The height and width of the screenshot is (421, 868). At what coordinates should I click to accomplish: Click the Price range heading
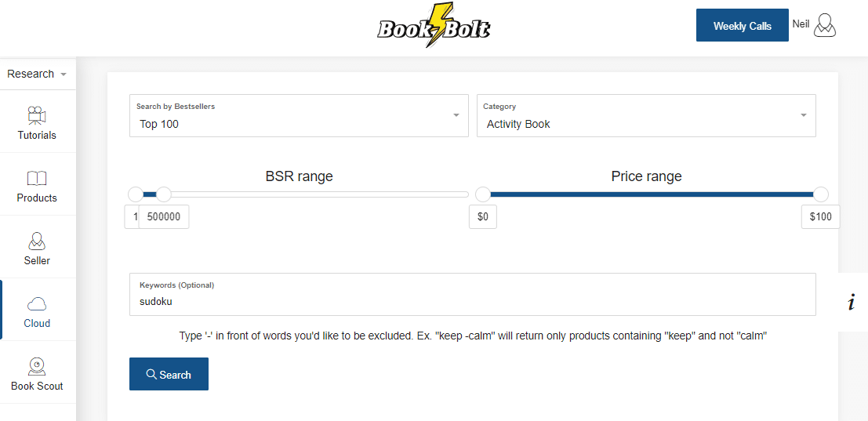point(647,176)
